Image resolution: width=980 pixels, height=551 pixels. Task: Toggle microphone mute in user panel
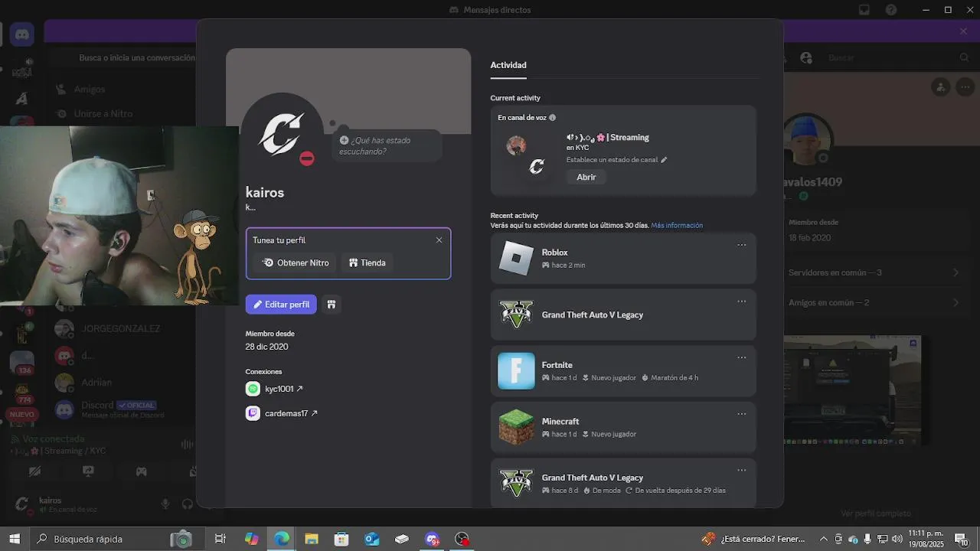click(165, 504)
